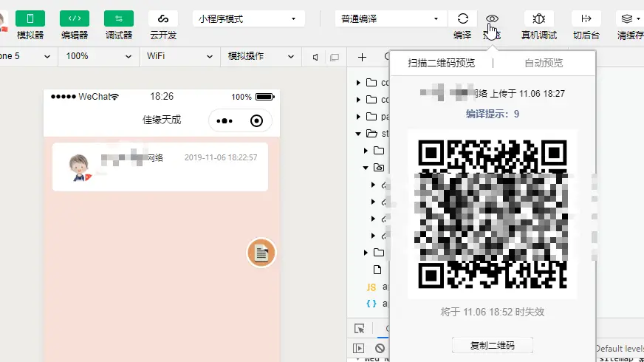
Task: Toggle the 调试器 debugger panel button
Action: tap(119, 18)
